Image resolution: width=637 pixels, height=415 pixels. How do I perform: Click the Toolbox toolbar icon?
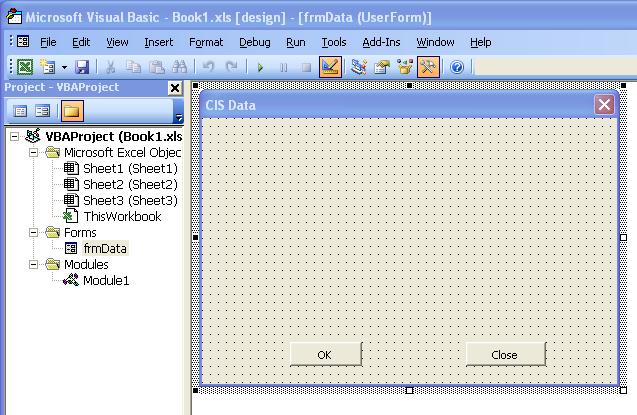429,67
